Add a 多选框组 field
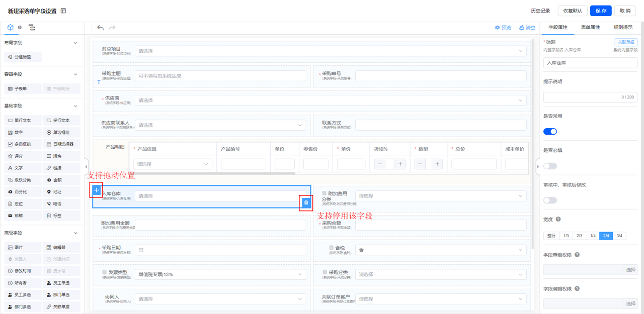 coord(23,144)
